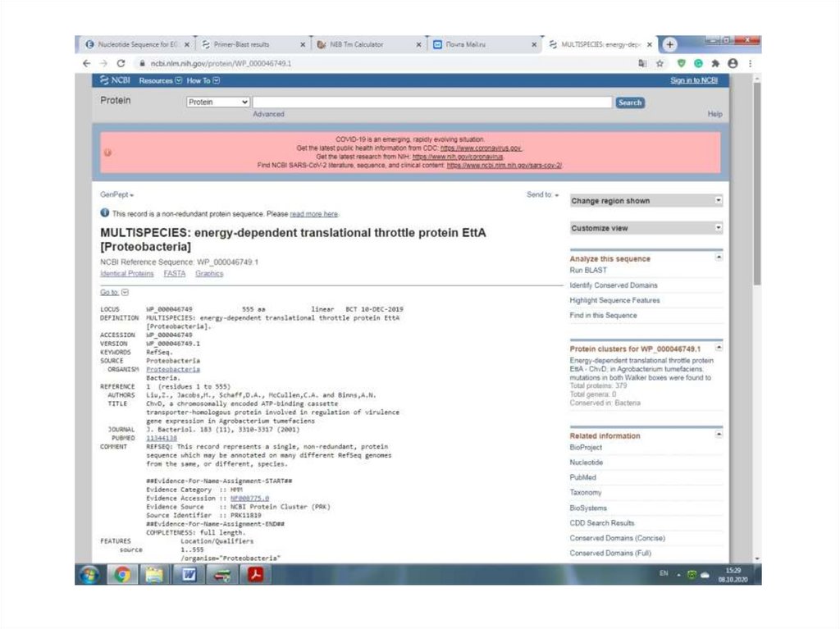Open the translate page icon
Screen dimensions: 840x629
642,63
